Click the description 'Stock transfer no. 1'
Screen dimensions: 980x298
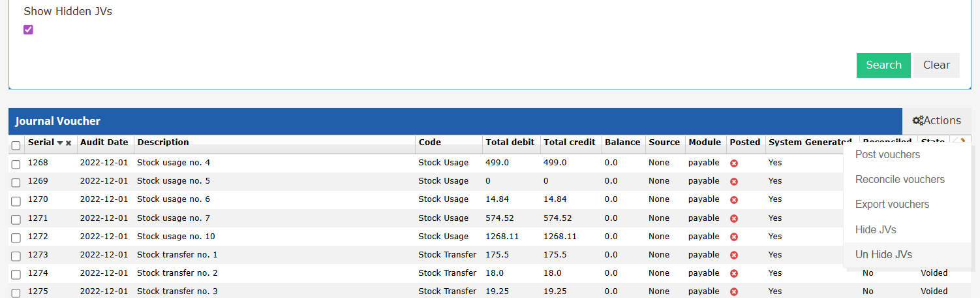(177, 254)
